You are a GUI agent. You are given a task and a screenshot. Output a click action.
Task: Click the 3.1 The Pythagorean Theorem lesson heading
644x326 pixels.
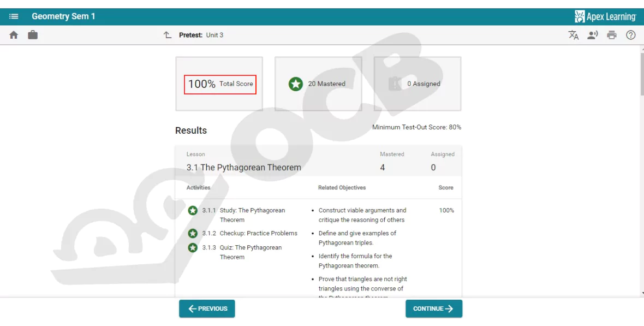pyautogui.click(x=243, y=168)
